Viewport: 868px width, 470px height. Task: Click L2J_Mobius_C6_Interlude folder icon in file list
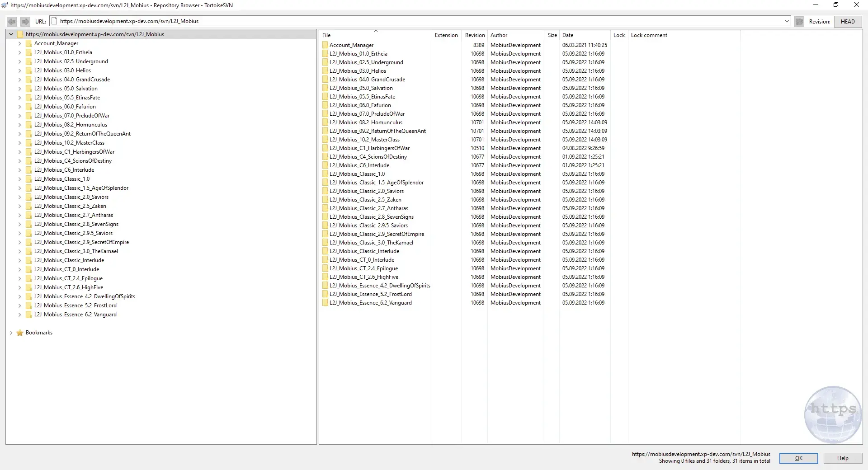pyautogui.click(x=325, y=165)
